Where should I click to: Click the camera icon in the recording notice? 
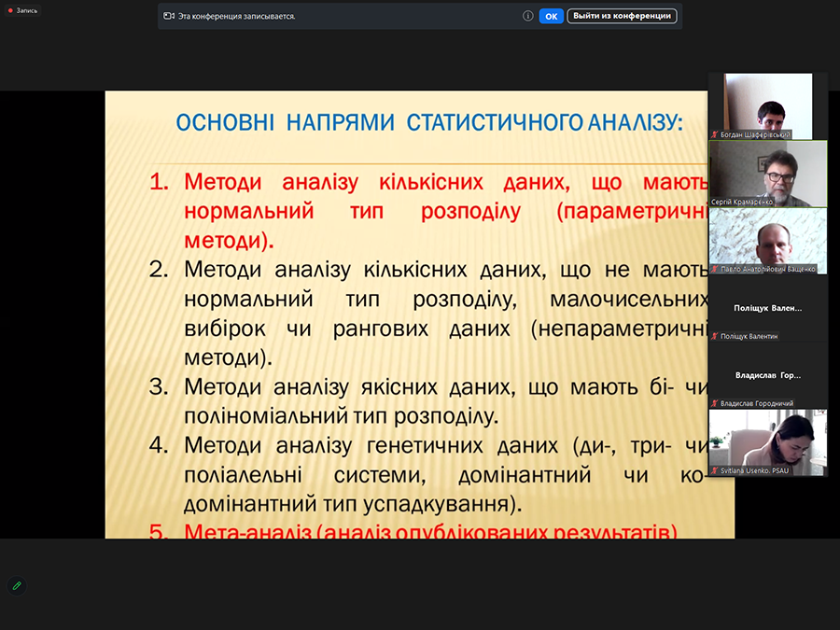click(169, 16)
